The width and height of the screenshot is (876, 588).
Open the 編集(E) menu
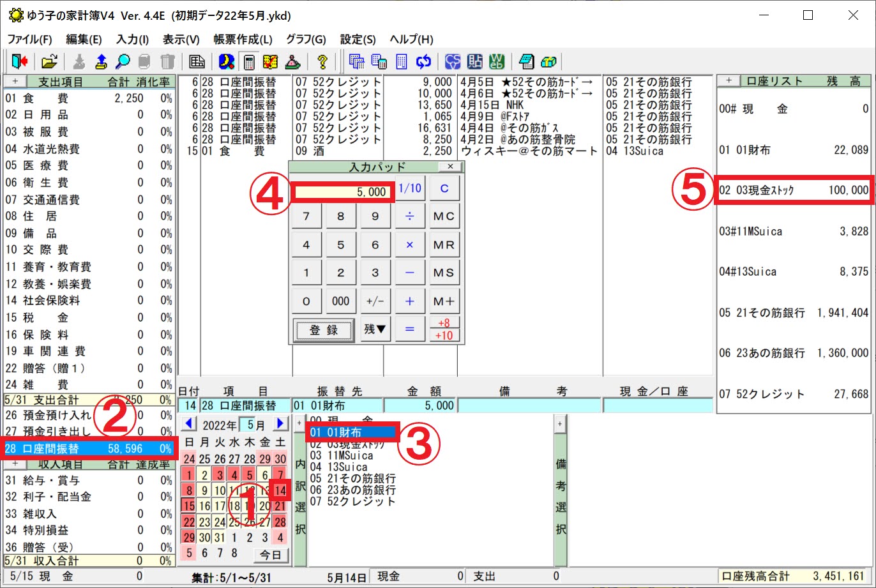pyautogui.click(x=84, y=39)
